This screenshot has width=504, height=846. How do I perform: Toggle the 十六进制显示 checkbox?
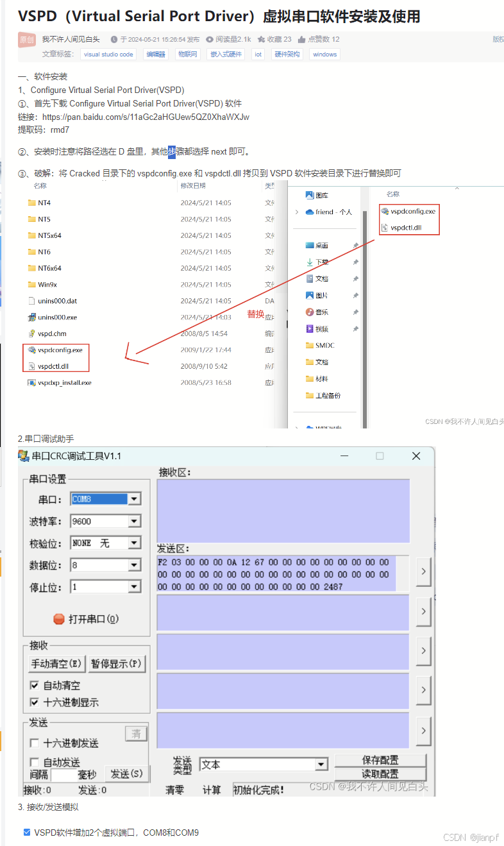(x=35, y=702)
